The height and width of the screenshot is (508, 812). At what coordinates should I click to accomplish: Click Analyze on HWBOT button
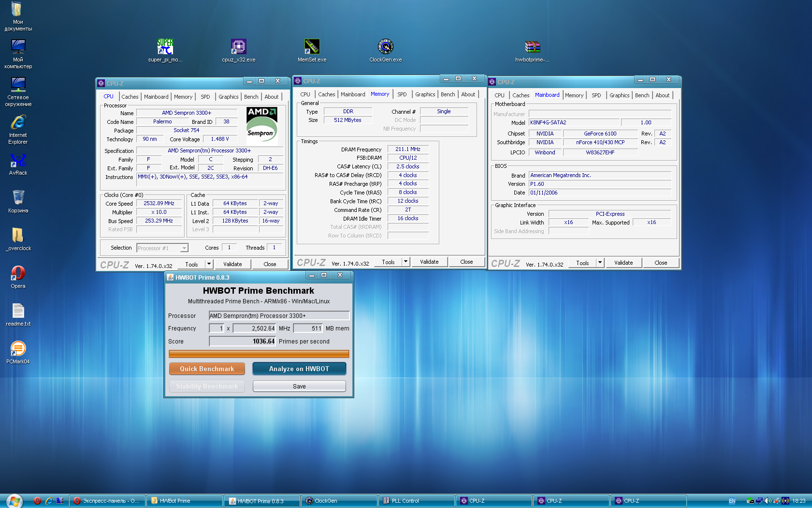coord(299,369)
